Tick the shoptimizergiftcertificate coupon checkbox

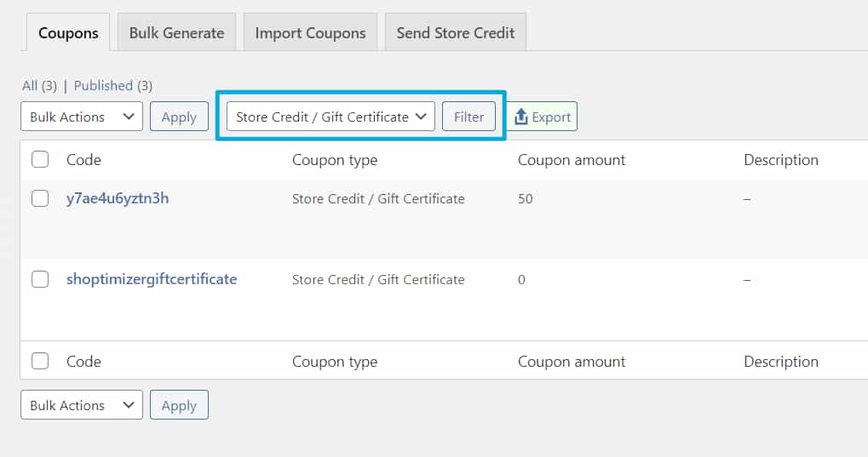pos(40,279)
